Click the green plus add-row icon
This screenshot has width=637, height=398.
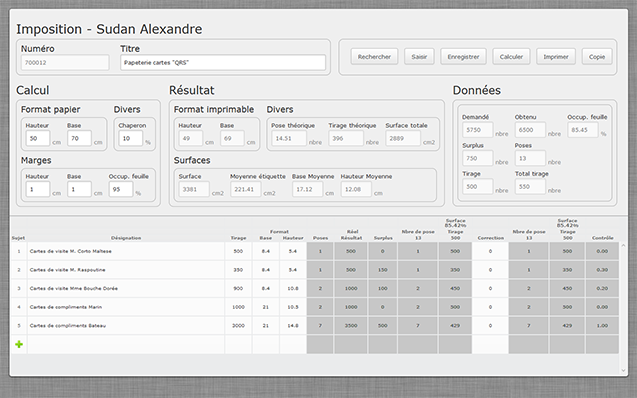19,344
